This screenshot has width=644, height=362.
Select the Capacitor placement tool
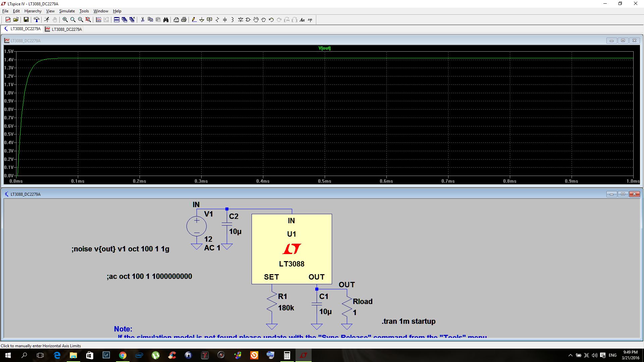[x=225, y=20]
